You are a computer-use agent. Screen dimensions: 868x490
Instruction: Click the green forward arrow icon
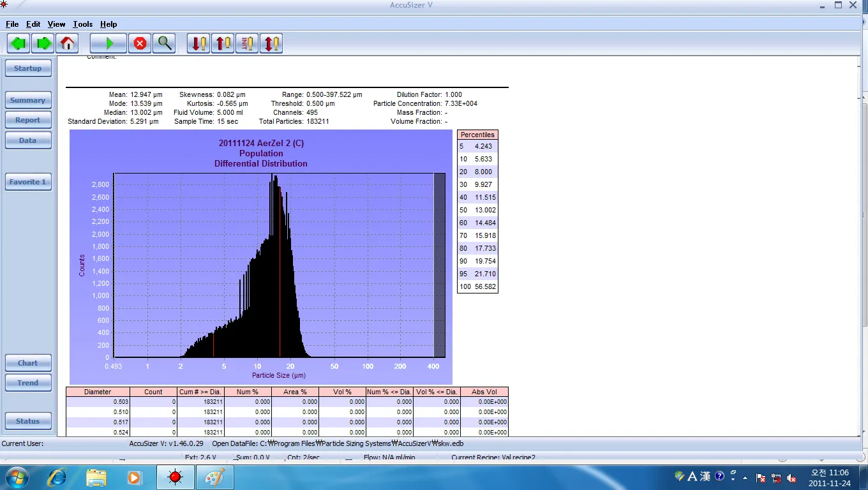click(43, 43)
